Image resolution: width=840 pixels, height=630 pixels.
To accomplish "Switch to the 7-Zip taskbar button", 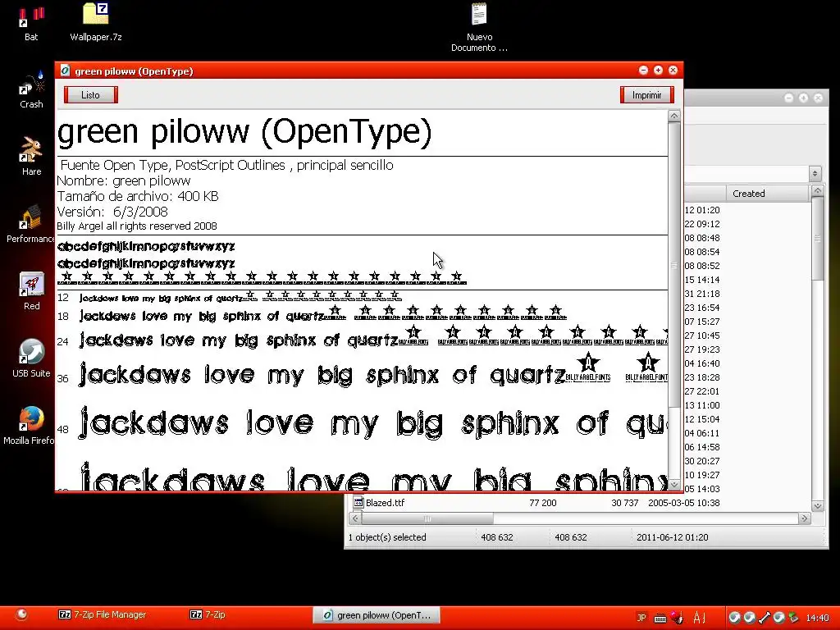I will 208,614.
